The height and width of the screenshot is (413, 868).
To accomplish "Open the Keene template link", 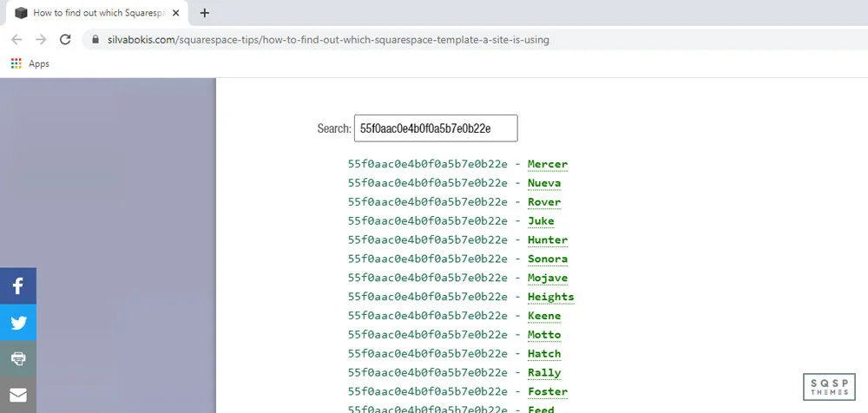I will [x=544, y=316].
